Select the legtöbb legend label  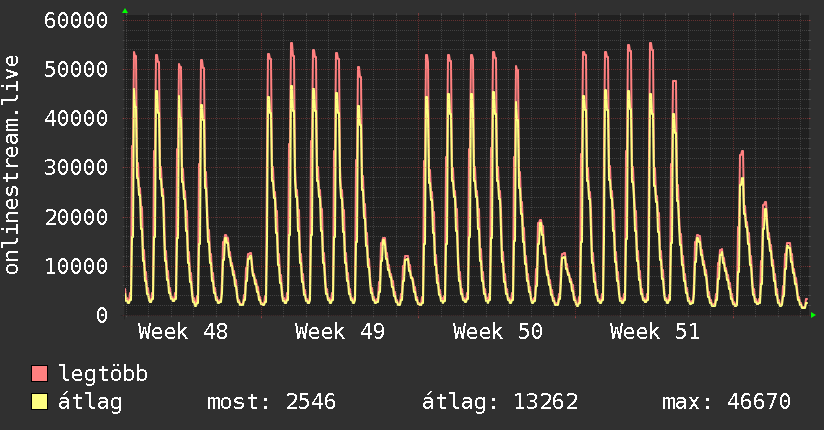click(104, 375)
